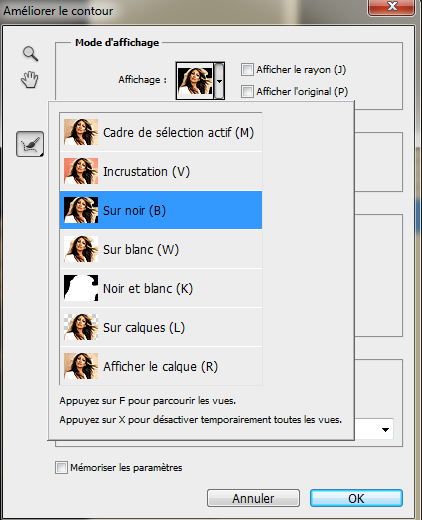The width and height of the screenshot is (422, 520).
Task: Click the Sur calques checkerboard icon
Action: [81, 327]
